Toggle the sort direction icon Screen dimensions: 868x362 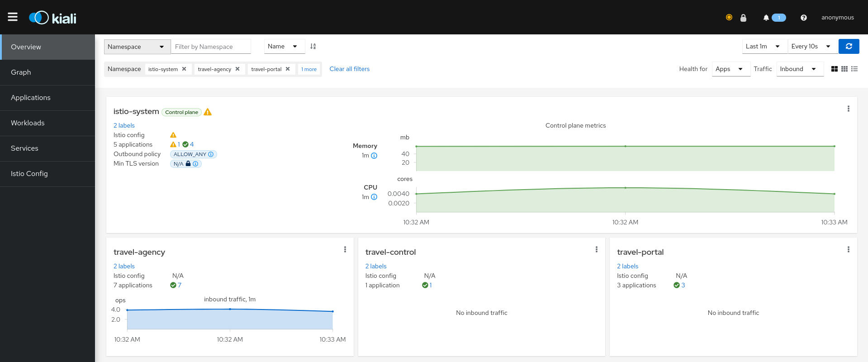point(313,46)
